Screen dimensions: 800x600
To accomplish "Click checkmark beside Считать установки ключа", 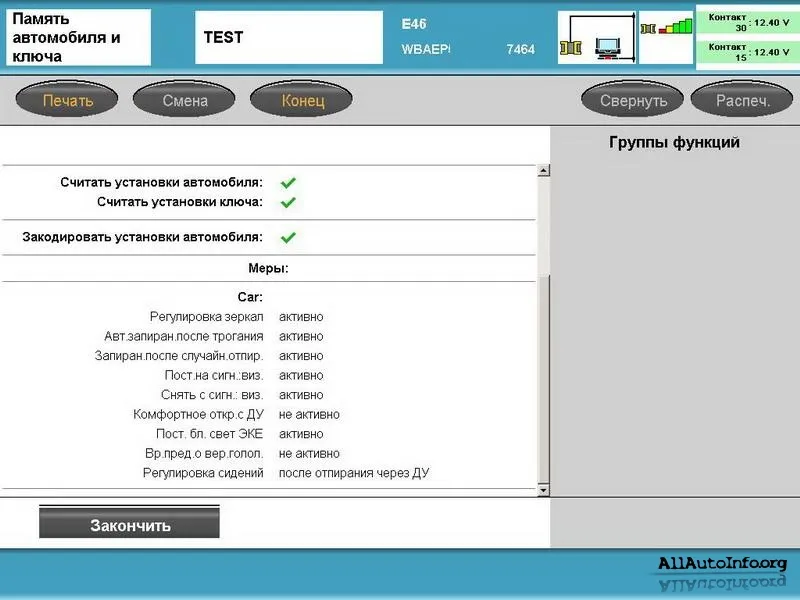I will 288,202.
